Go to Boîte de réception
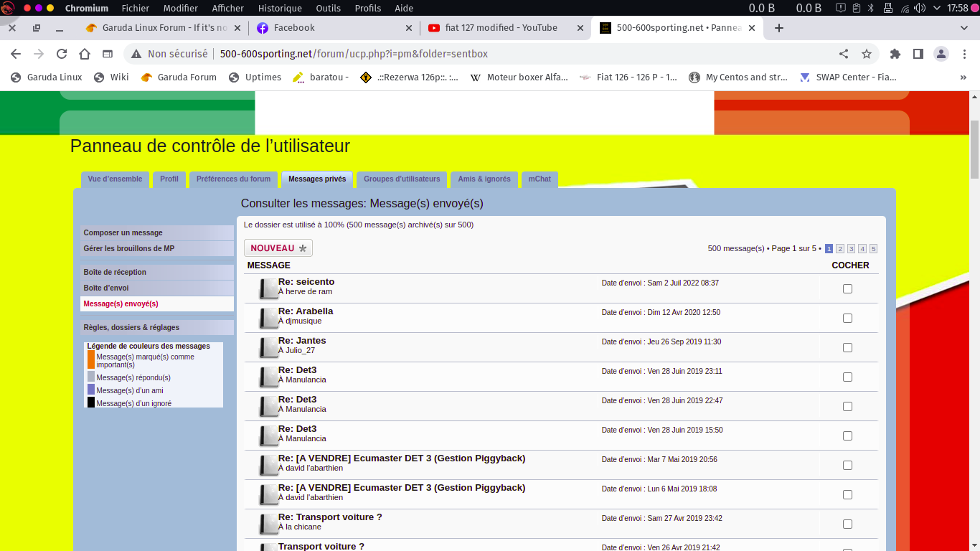The image size is (980, 551). click(x=157, y=273)
